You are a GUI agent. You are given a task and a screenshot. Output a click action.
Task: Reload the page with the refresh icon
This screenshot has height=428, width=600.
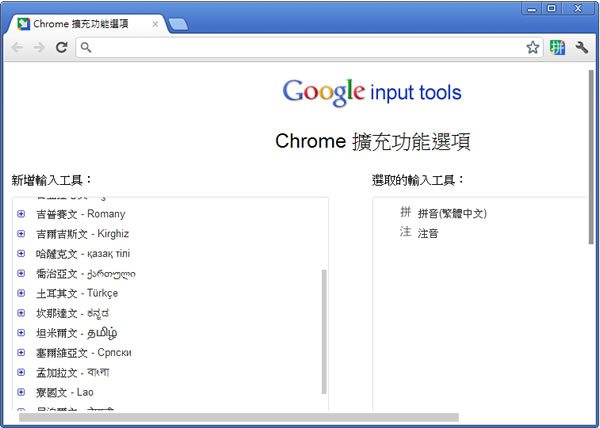click(62, 47)
